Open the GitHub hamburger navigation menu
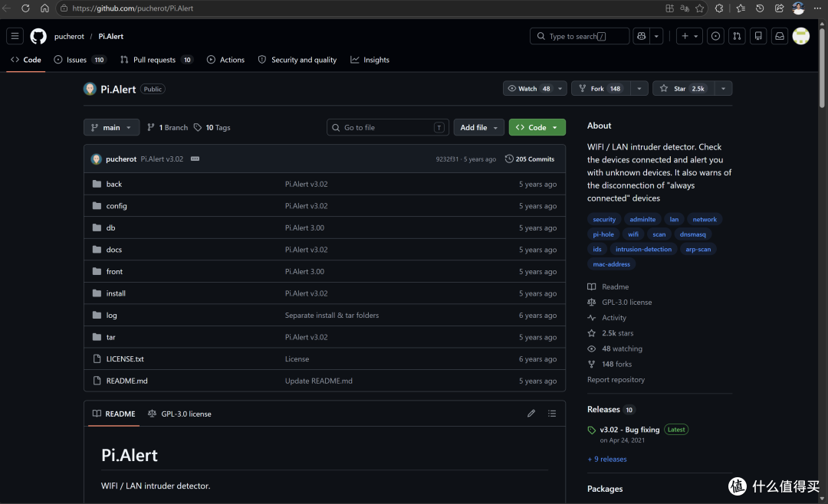Image resolution: width=828 pixels, height=504 pixels. 15,37
